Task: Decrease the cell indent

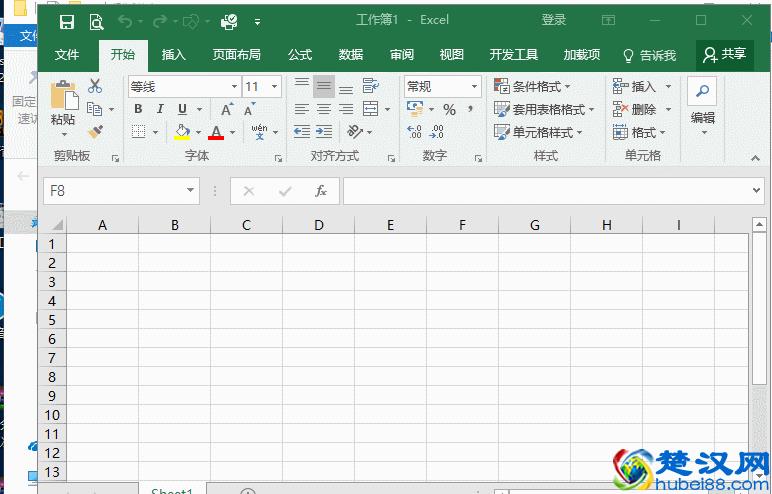Action: 302,132
